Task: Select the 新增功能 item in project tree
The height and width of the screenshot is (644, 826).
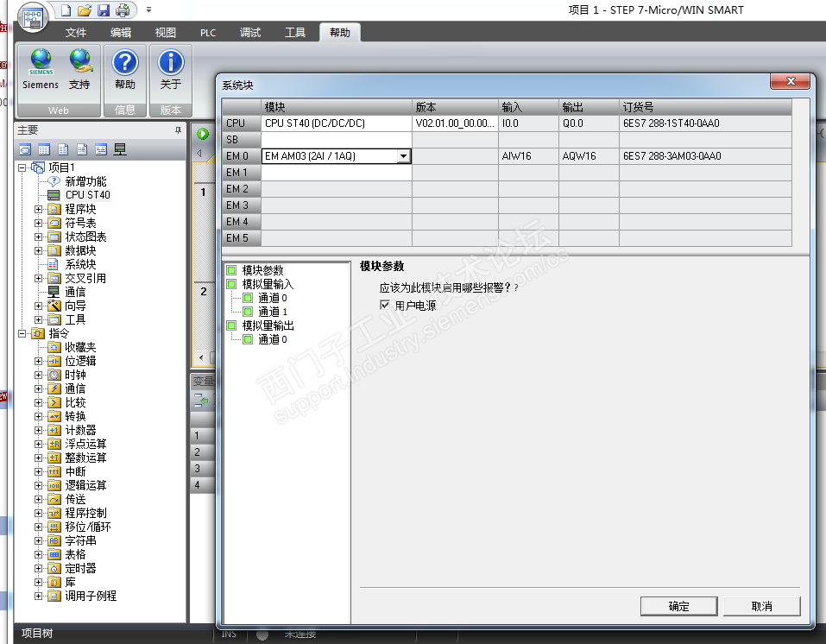Action: pyautogui.click(x=85, y=181)
